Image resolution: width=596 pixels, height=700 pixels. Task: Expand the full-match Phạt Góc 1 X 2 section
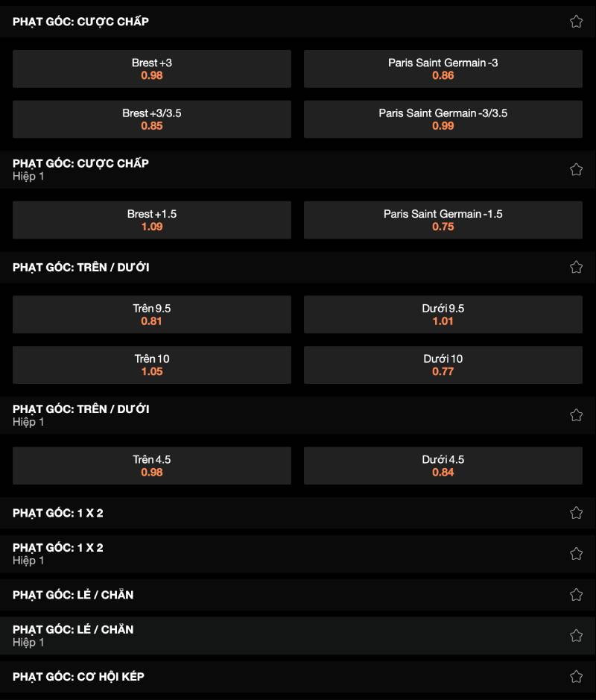point(223,513)
